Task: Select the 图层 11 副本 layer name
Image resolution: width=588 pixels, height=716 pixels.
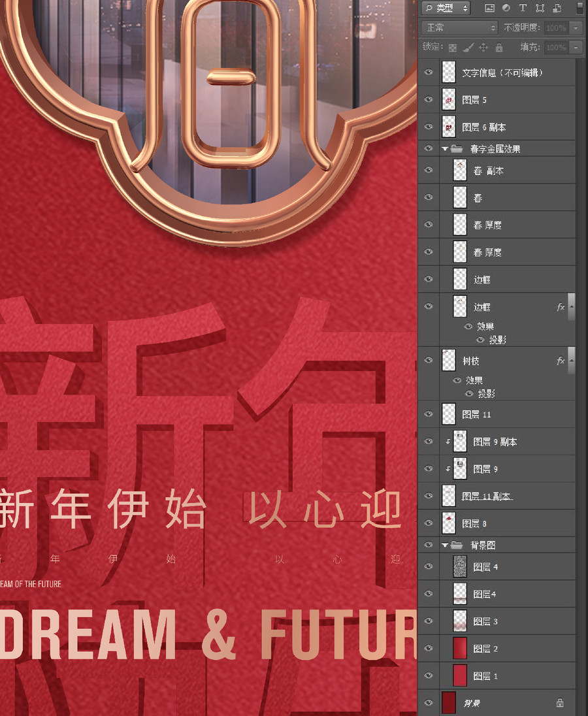Action: [487, 496]
